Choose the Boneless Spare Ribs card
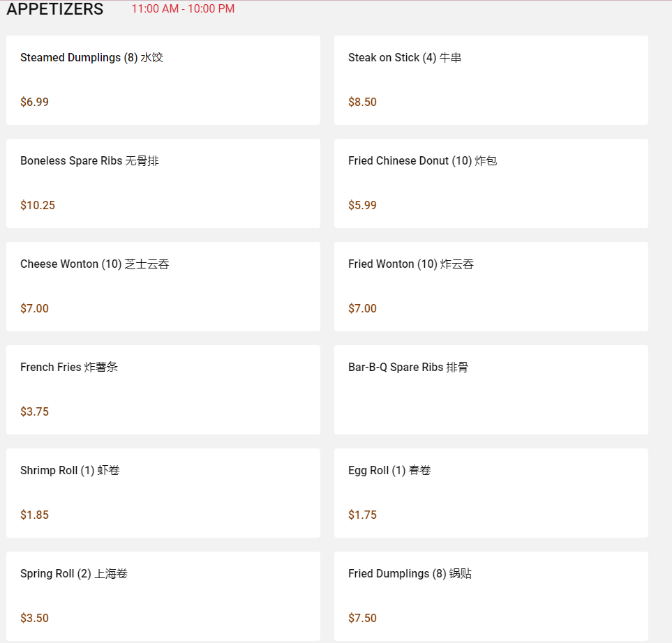672x643 pixels. [163, 183]
